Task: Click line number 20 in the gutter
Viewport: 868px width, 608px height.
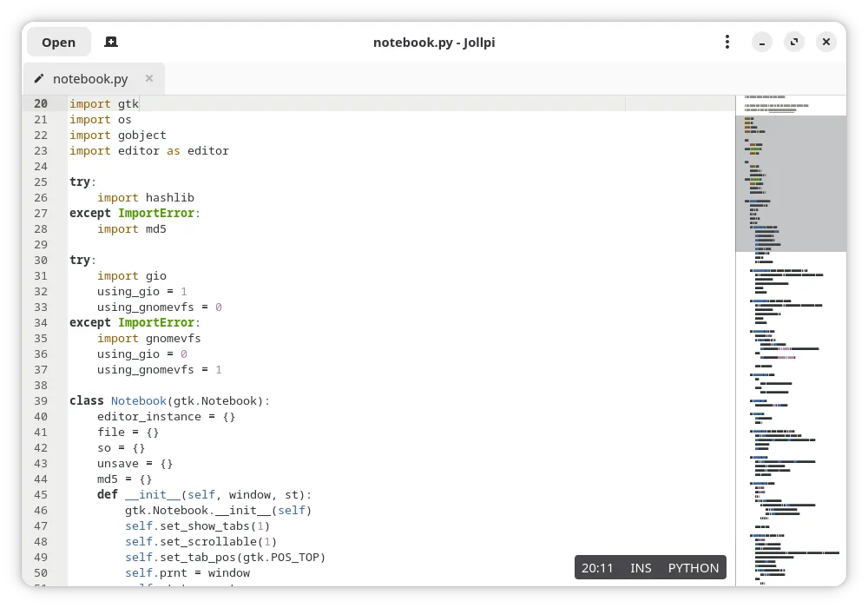Action: [x=41, y=103]
